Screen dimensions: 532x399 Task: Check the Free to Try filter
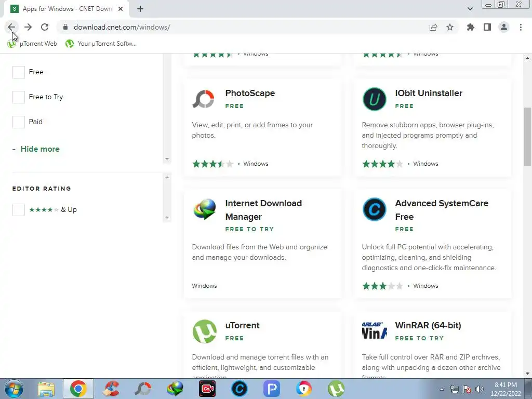pos(19,97)
